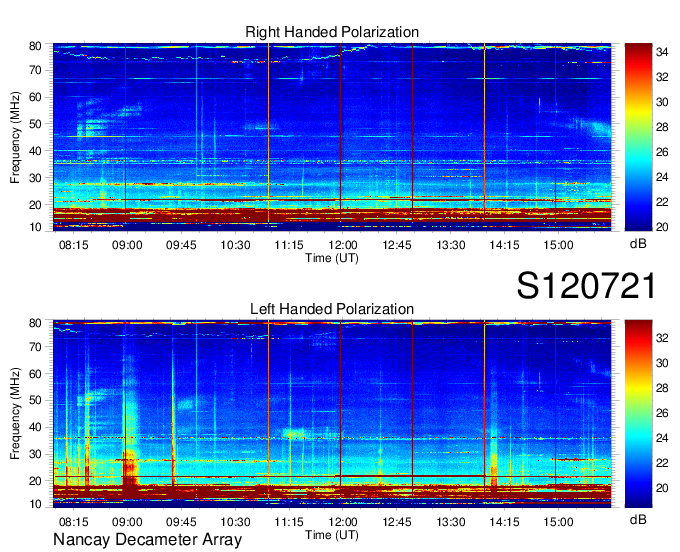
Task: Click the 13:30 tick on the top plot
Action: pos(451,245)
